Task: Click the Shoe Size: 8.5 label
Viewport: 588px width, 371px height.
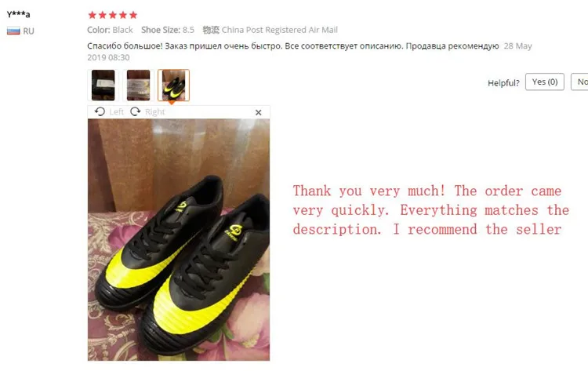Action: pos(168,30)
